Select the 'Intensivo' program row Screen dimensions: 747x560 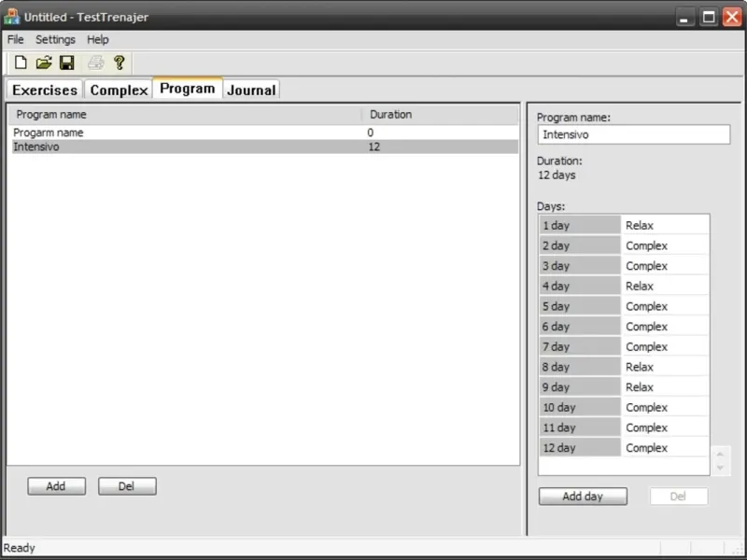pos(265,147)
